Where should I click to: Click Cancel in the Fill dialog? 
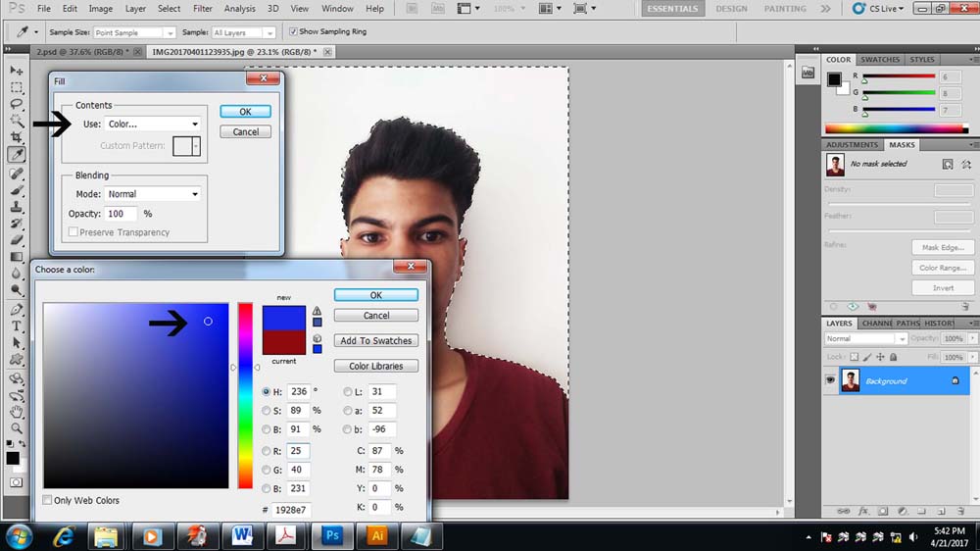pos(245,132)
